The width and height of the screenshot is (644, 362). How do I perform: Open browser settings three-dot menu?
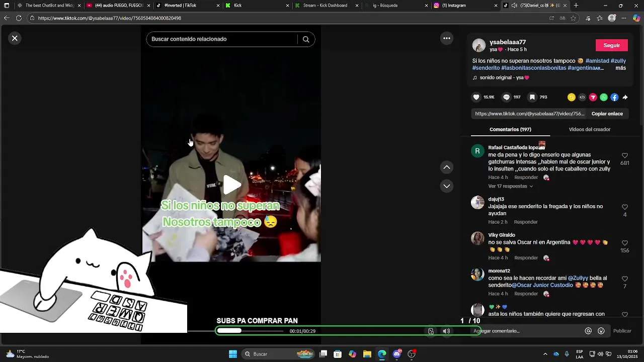point(624,18)
